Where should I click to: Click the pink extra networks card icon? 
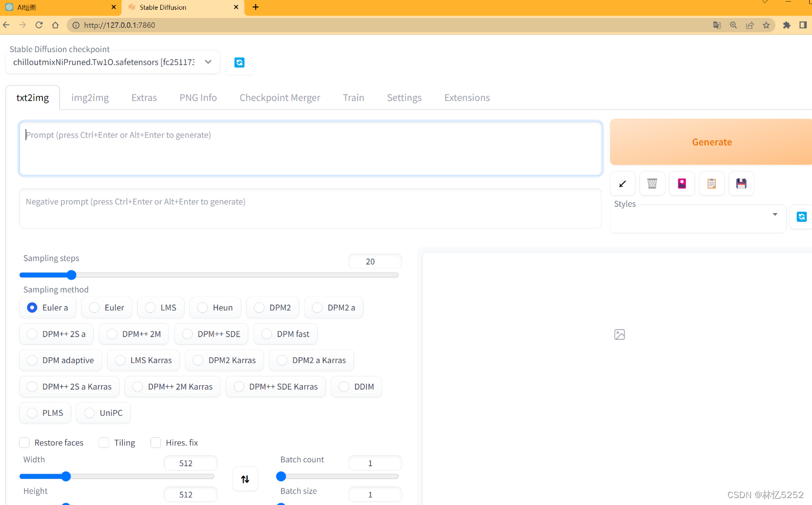point(682,184)
